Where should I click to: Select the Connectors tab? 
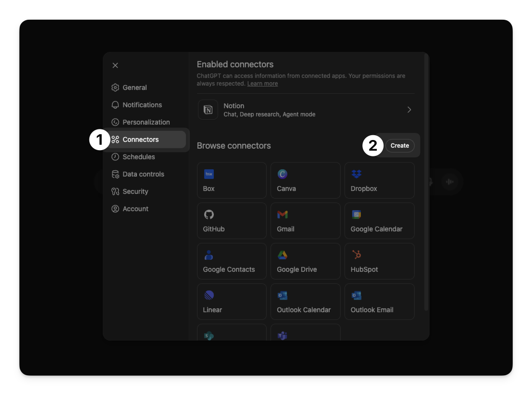click(146, 139)
